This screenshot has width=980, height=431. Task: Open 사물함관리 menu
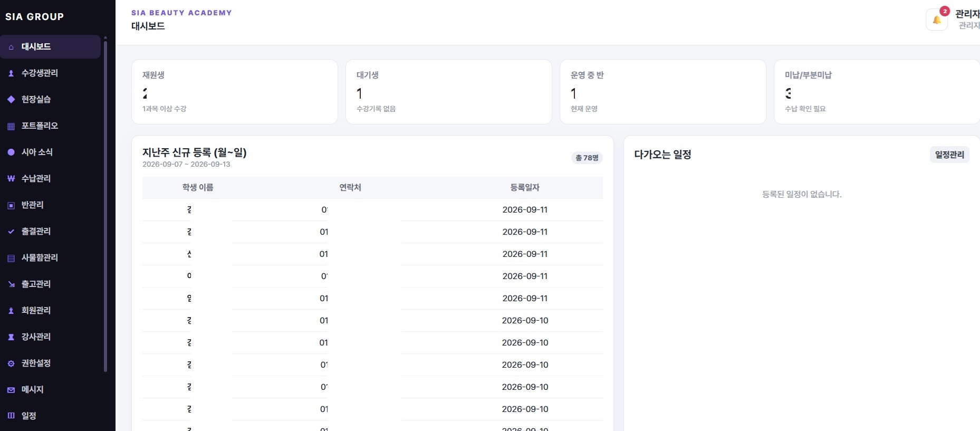[x=50, y=257]
